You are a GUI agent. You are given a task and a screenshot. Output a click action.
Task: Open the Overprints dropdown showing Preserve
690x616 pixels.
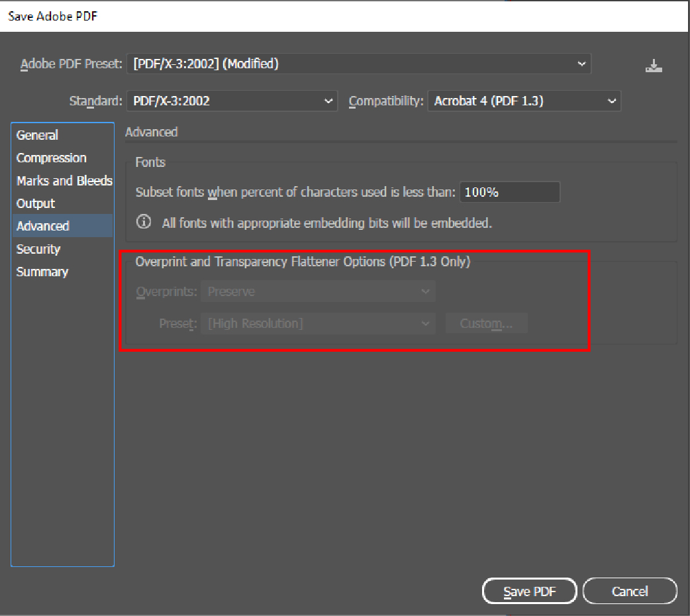(318, 291)
